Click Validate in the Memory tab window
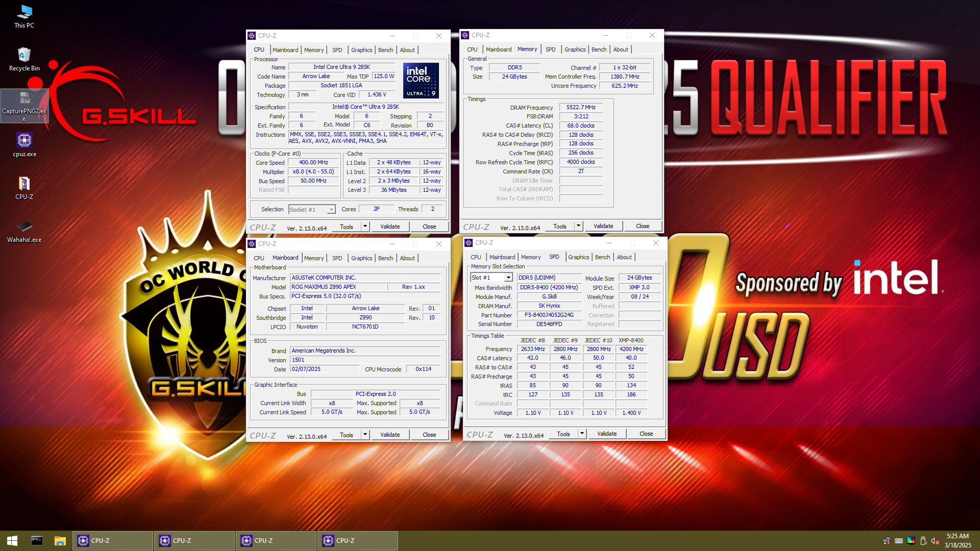980x551 pixels. [x=603, y=226]
